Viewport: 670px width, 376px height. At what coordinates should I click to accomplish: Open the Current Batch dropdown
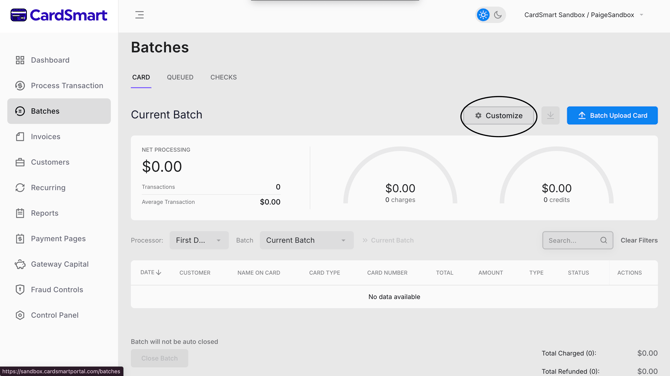point(306,240)
